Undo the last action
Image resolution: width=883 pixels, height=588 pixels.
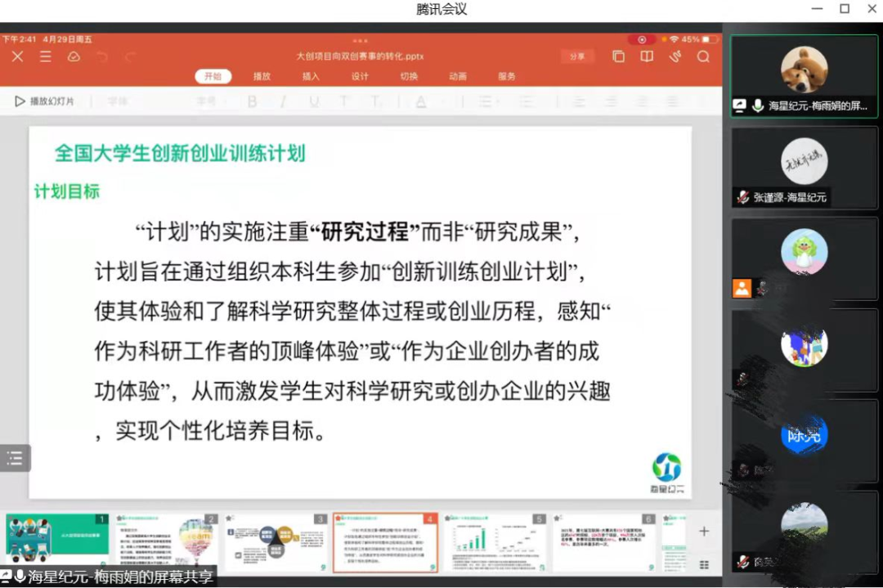(x=101, y=56)
